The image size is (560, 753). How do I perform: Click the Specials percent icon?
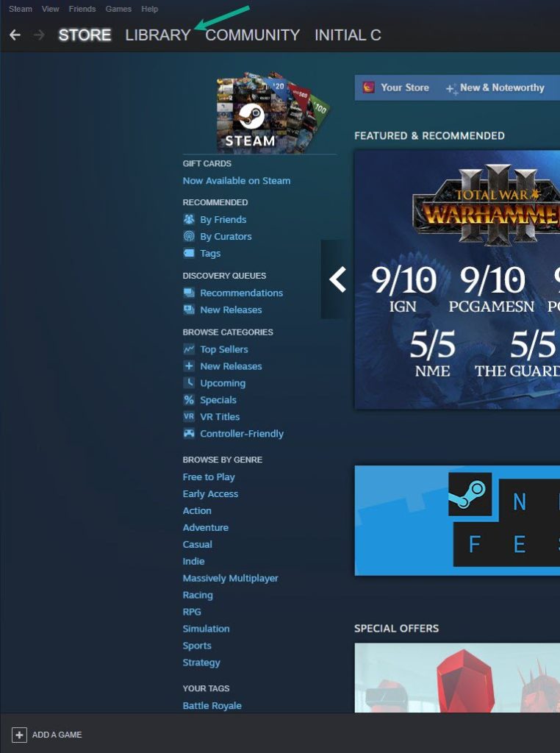coord(189,399)
